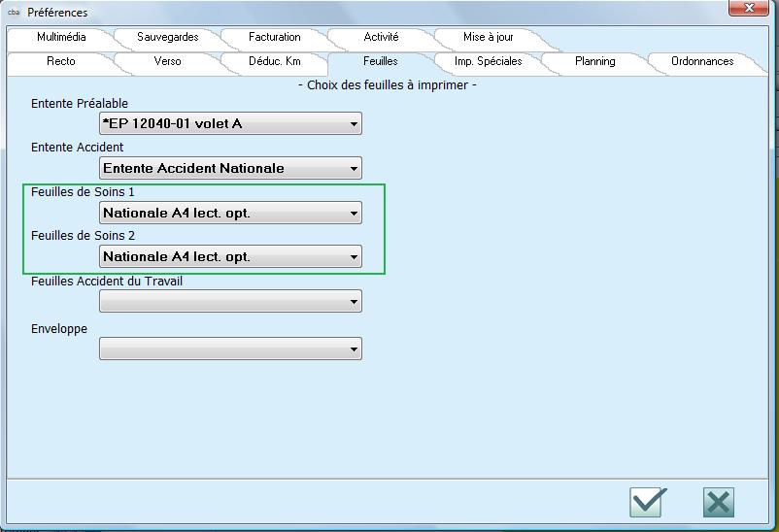Click the Choix des feuilles à imprimer heading

coord(388,85)
